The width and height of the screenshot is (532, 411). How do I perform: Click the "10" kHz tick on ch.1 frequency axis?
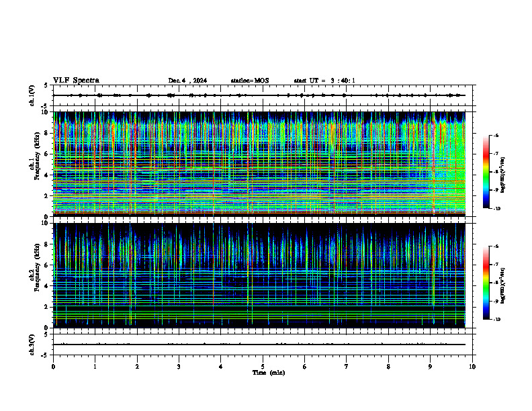click(46, 112)
